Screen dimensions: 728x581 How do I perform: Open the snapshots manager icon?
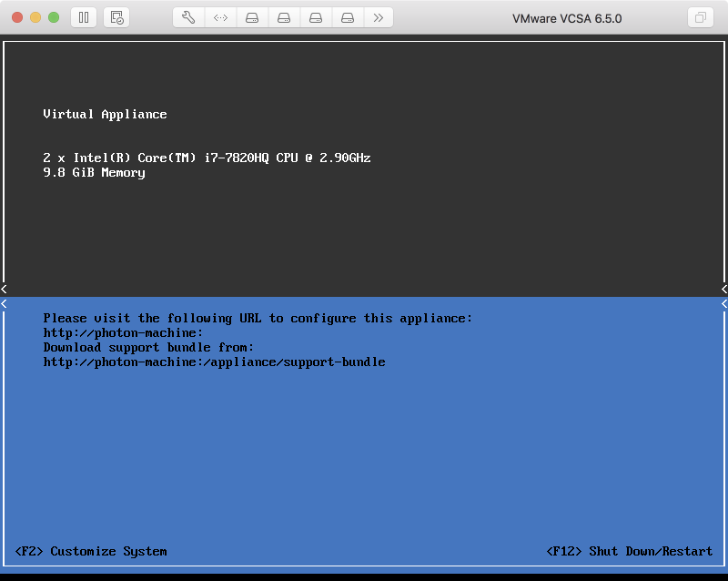(116, 17)
